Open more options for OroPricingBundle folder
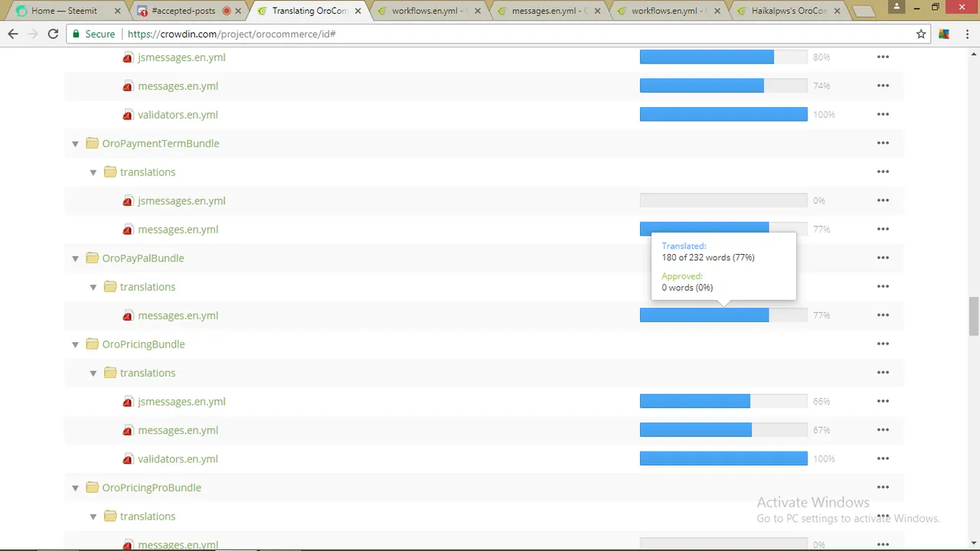980x551 pixels. [x=883, y=344]
